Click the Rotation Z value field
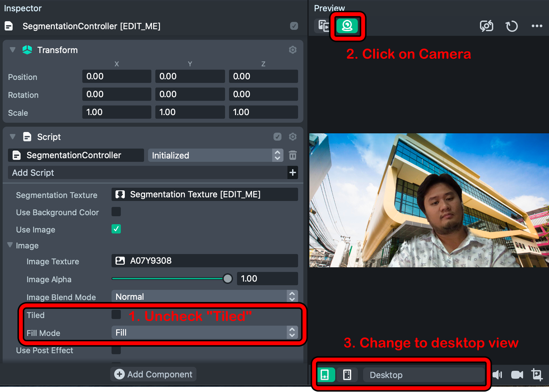The width and height of the screenshot is (549, 392). (x=264, y=94)
